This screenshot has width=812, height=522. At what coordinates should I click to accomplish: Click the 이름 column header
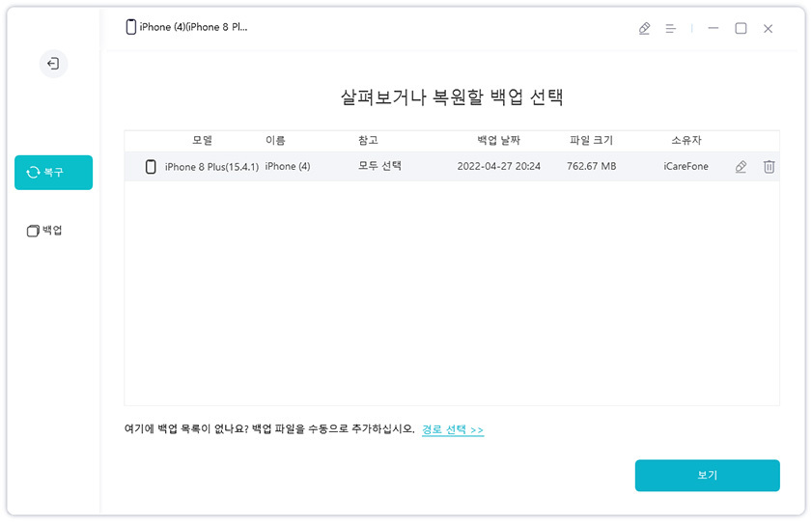(x=275, y=140)
